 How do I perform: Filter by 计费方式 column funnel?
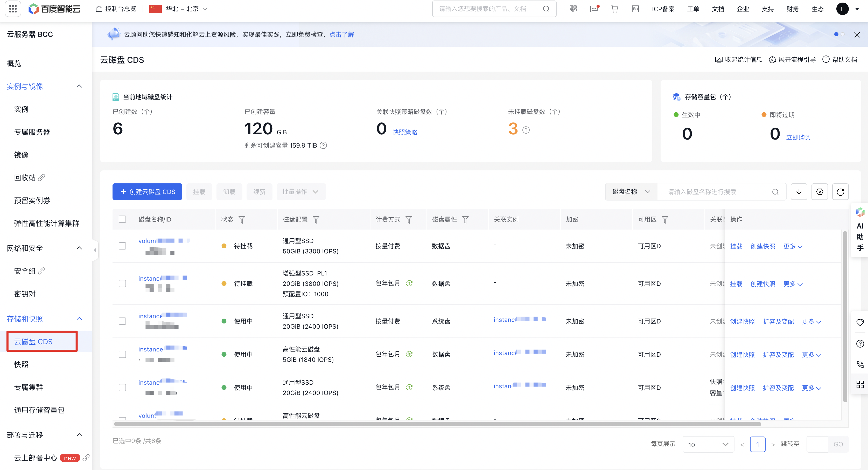(x=409, y=220)
